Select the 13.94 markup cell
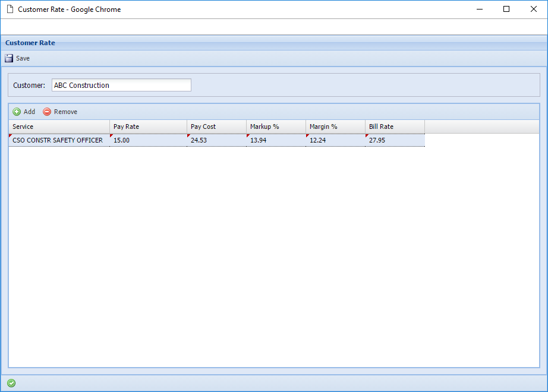Image resolution: width=548 pixels, height=392 pixels. coord(276,140)
